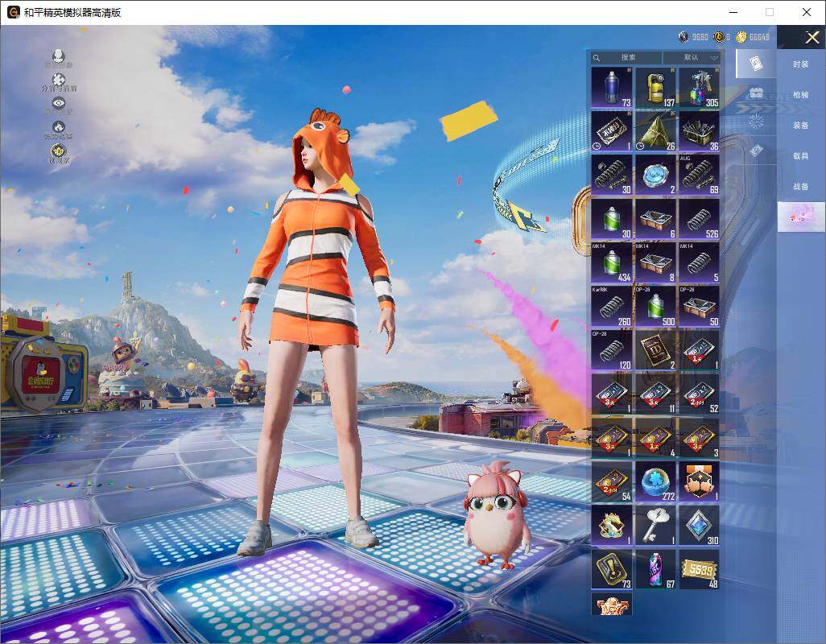Select the DP-28 spring item with 120

tap(612, 350)
